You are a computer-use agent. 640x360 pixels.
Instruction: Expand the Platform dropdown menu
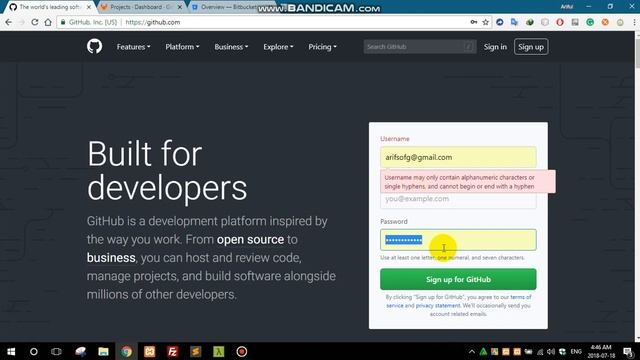(x=182, y=47)
